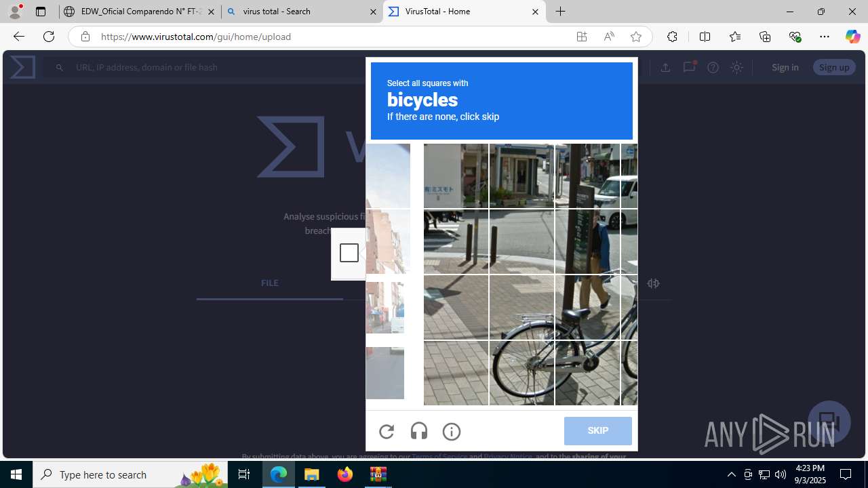868x488 pixels.
Task: Show hidden system tray icons
Action: pos(731,474)
